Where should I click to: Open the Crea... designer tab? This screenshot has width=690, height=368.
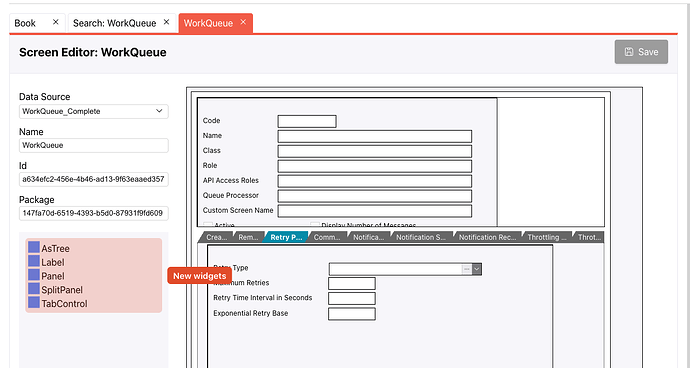216,237
